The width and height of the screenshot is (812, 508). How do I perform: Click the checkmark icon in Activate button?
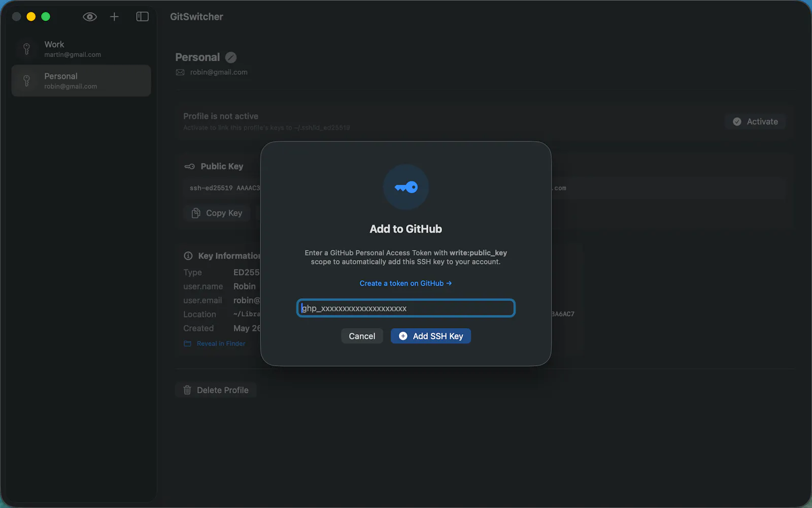click(737, 121)
